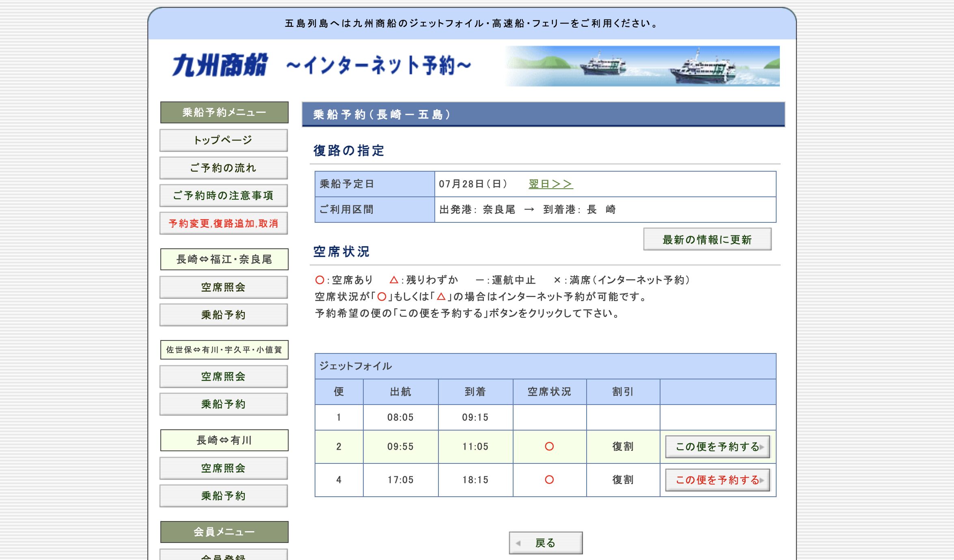Click availability circle for flight 4
The image size is (954, 560).
coord(549,480)
